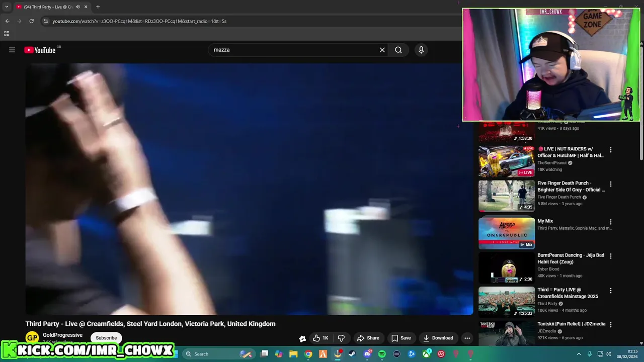The width and height of the screenshot is (644, 362).
Task: Open BurntPeanut Dancing video thumbnail
Action: tap(507, 267)
